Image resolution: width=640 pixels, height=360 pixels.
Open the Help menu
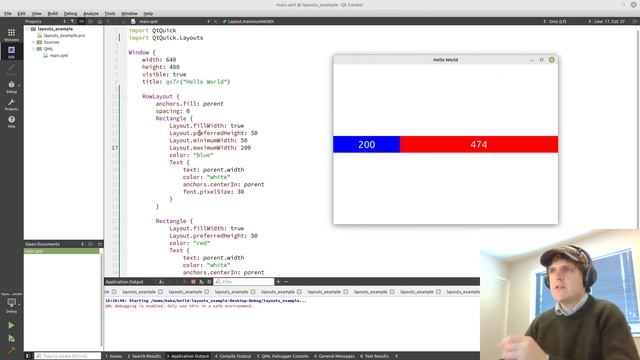tap(148, 13)
